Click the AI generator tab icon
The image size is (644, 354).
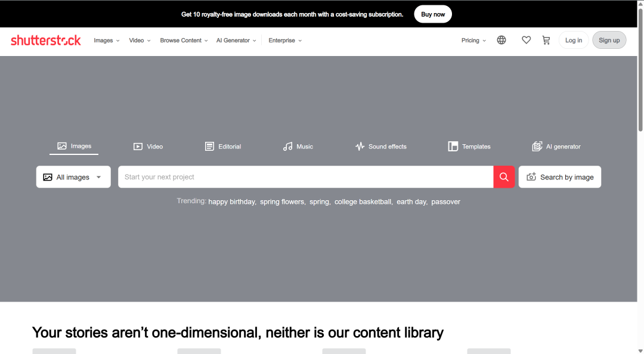537,147
